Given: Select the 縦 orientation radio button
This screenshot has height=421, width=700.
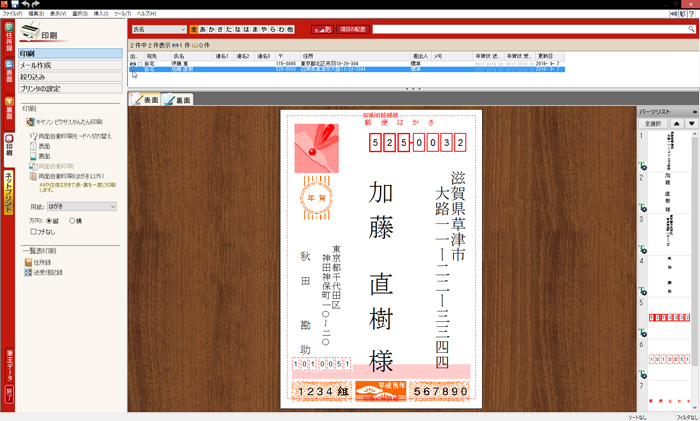Looking at the screenshot, I should coord(49,220).
